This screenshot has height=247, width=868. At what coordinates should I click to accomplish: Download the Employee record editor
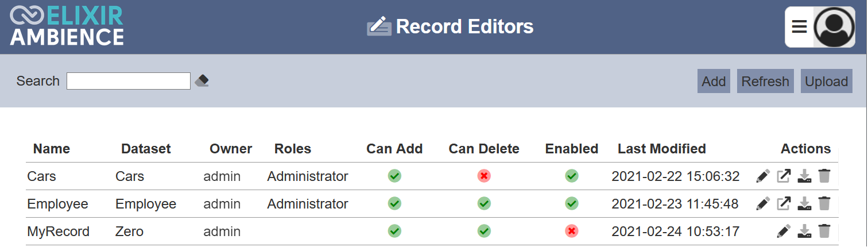(x=804, y=203)
